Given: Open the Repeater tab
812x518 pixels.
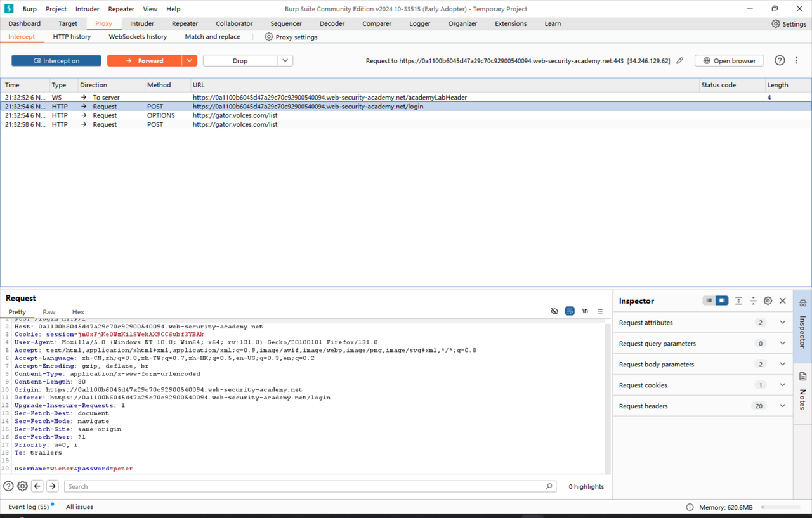Looking at the screenshot, I should coord(185,23).
